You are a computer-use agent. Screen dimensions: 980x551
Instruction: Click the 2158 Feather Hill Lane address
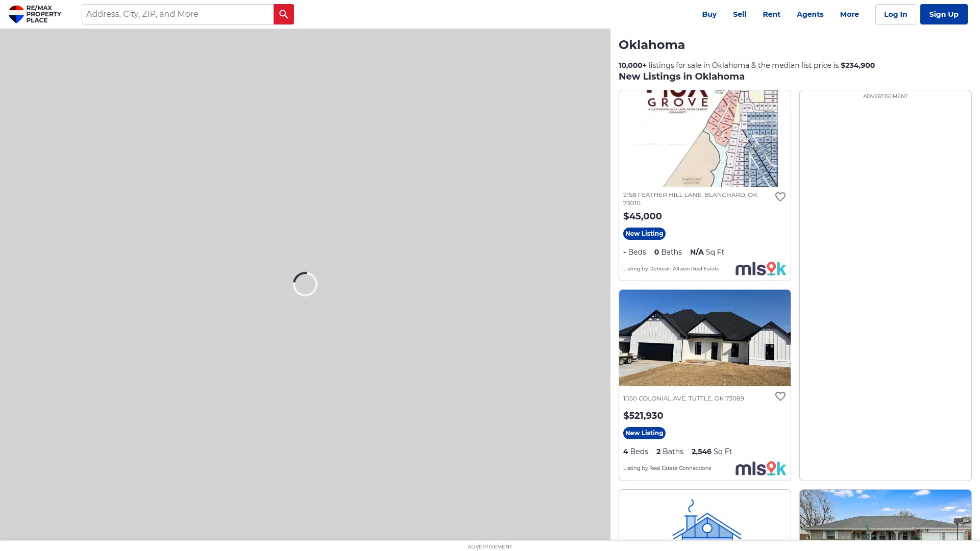coord(690,199)
